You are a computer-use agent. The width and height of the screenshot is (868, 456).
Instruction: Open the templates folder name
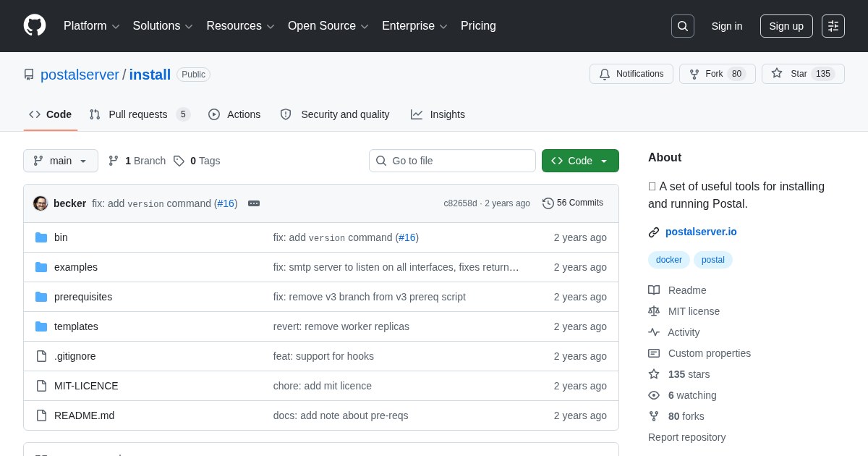coord(76,326)
